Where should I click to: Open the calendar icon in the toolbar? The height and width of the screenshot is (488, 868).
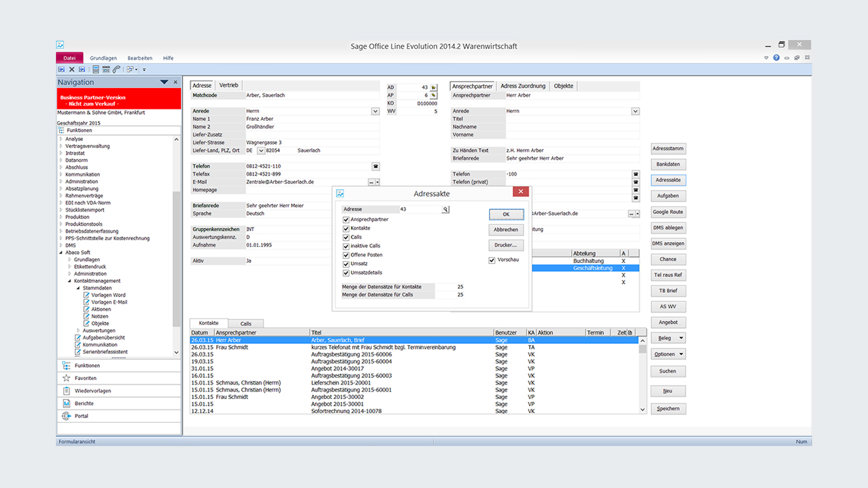106,69
